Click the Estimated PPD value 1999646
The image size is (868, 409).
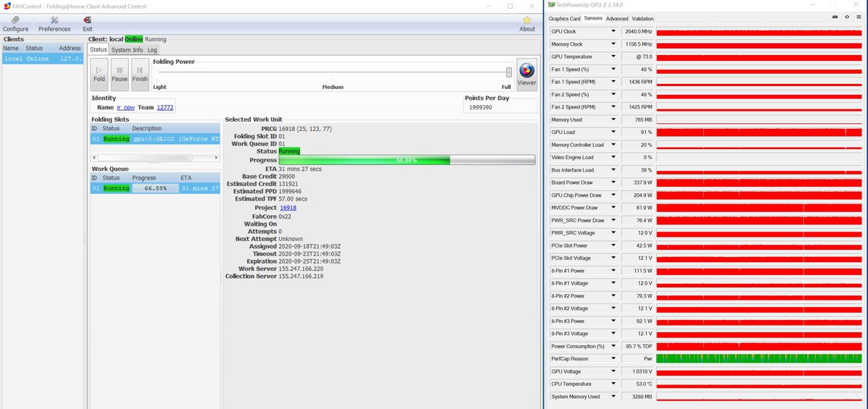[x=291, y=191]
